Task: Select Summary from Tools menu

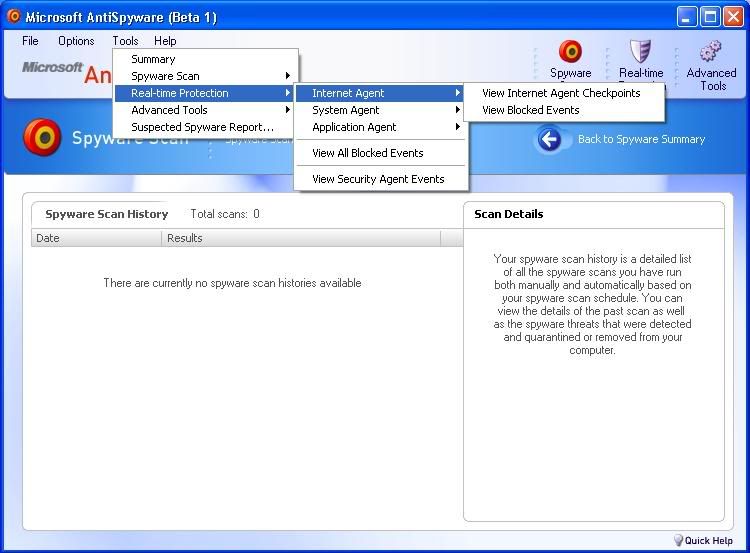Action: point(204,59)
